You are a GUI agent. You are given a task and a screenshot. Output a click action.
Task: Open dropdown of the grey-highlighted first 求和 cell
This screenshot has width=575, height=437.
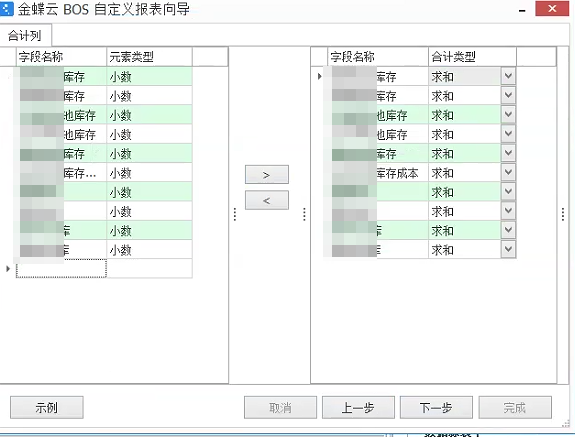pyautogui.click(x=508, y=76)
